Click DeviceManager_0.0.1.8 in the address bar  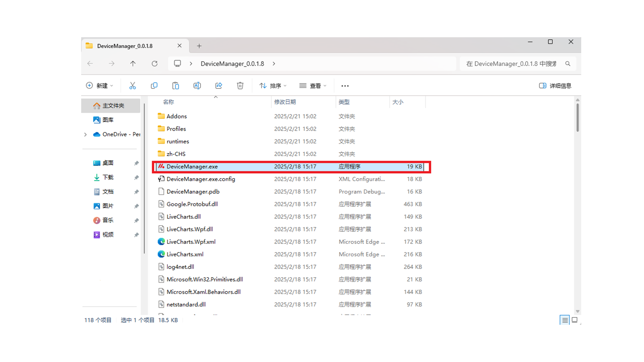[x=232, y=64]
